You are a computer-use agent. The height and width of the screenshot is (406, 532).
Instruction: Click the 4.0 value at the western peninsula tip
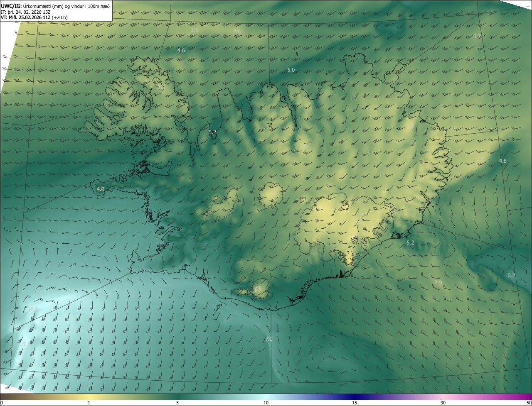point(100,189)
